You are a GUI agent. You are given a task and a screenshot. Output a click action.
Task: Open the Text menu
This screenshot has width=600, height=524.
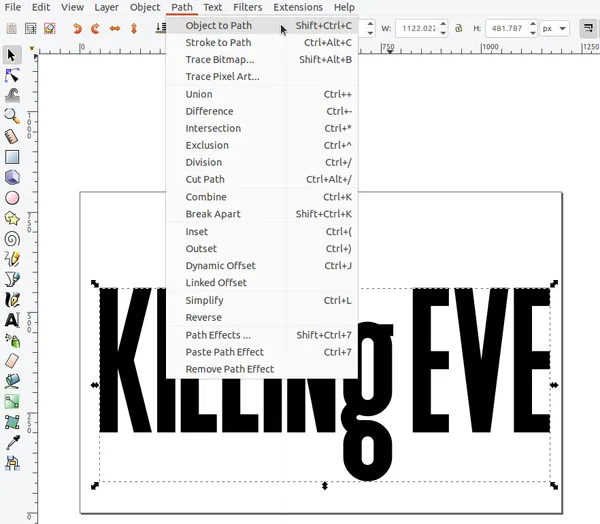213,7
